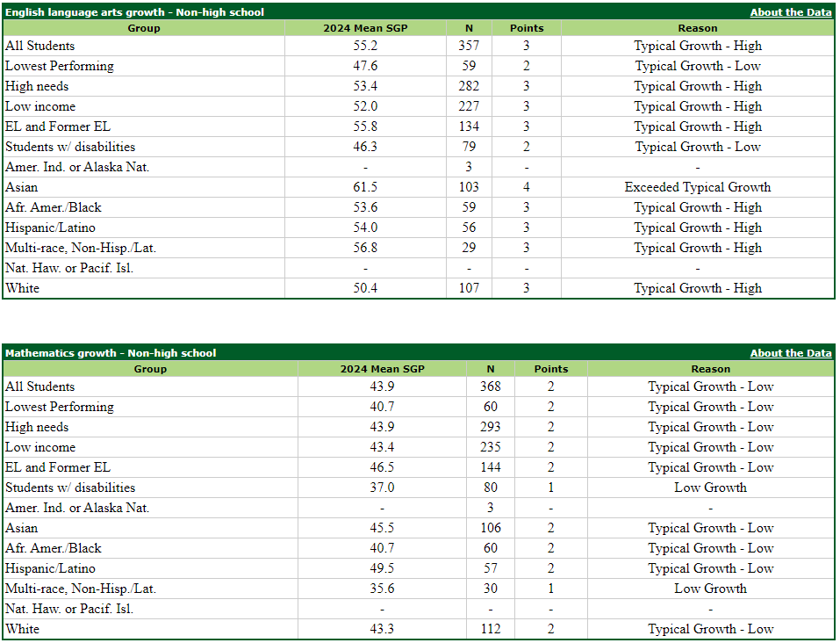The height and width of the screenshot is (643, 840).
Task: Select Mathematics N value 368
Action: tap(490, 387)
